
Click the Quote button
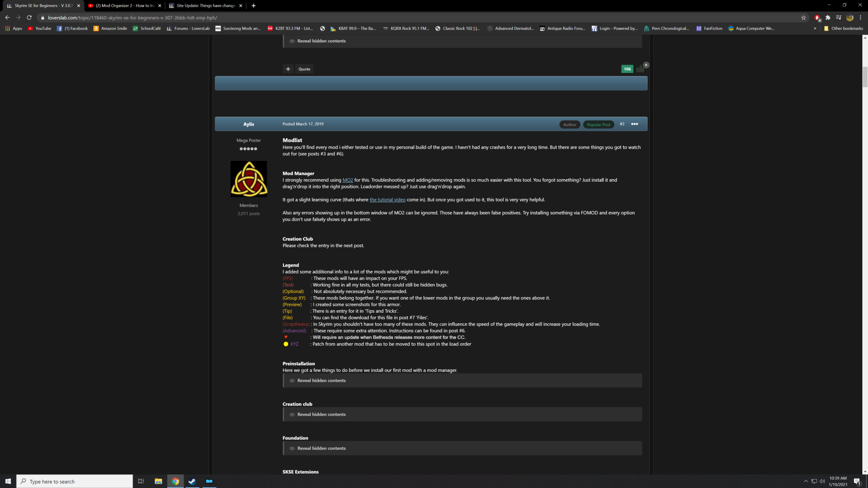tap(304, 69)
